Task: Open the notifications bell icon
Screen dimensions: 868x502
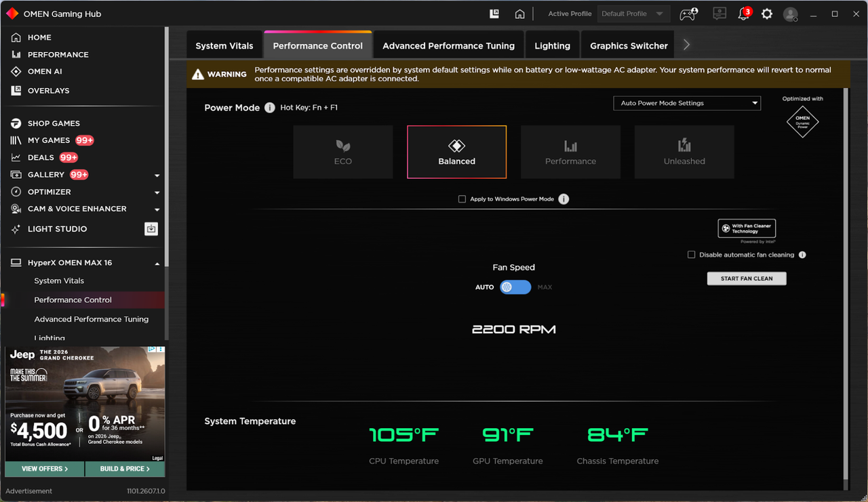Action: pyautogui.click(x=744, y=14)
